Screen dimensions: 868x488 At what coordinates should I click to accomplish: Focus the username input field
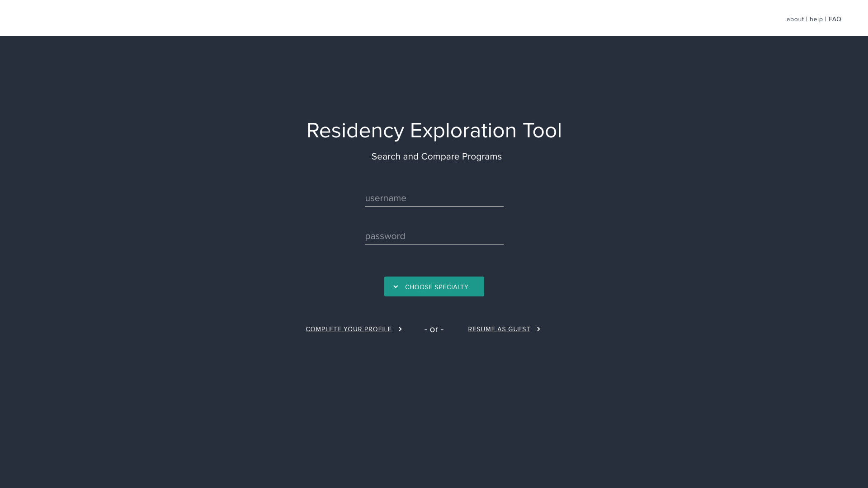tap(434, 198)
